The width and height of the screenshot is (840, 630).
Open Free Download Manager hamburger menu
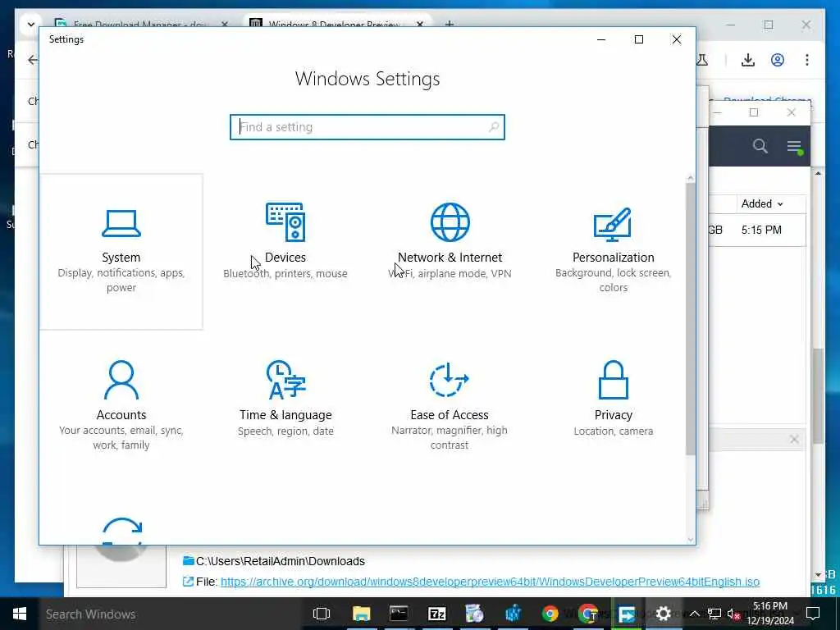coord(794,146)
